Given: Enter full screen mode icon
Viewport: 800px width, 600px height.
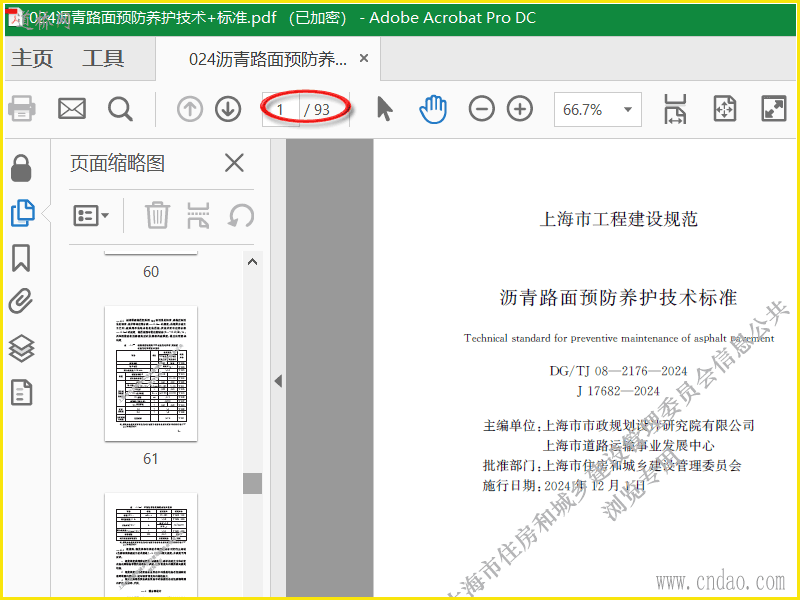Looking at the screenshot, I should click(x=773, y=109).
